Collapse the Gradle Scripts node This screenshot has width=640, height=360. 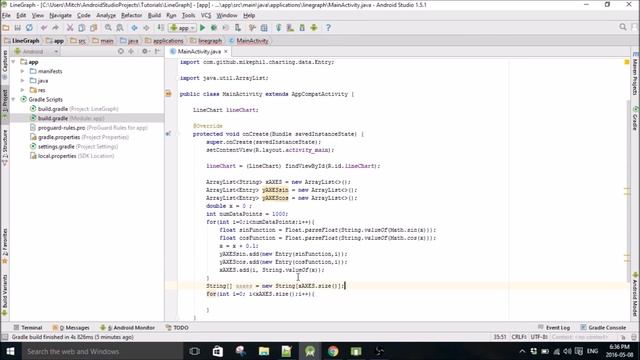(13, 100)
